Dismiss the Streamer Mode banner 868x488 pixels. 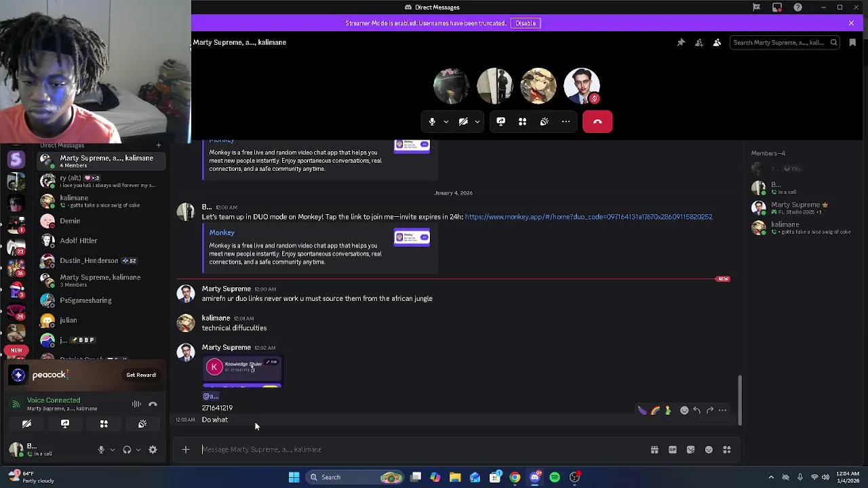click(x=851, y=23)
